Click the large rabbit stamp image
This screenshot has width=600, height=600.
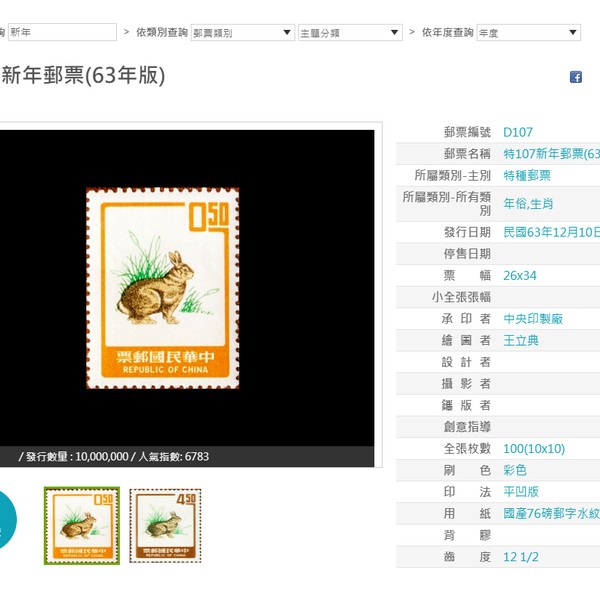[163, 288]
